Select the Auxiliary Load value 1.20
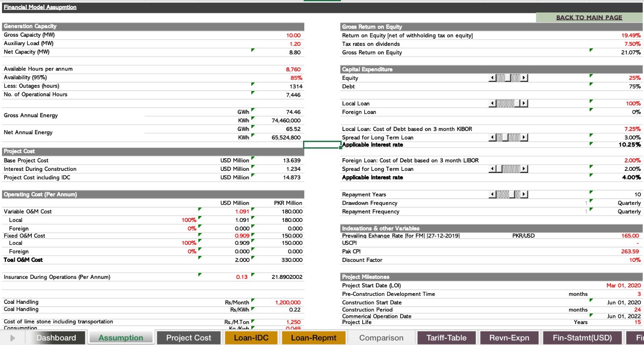 (295, 44)
